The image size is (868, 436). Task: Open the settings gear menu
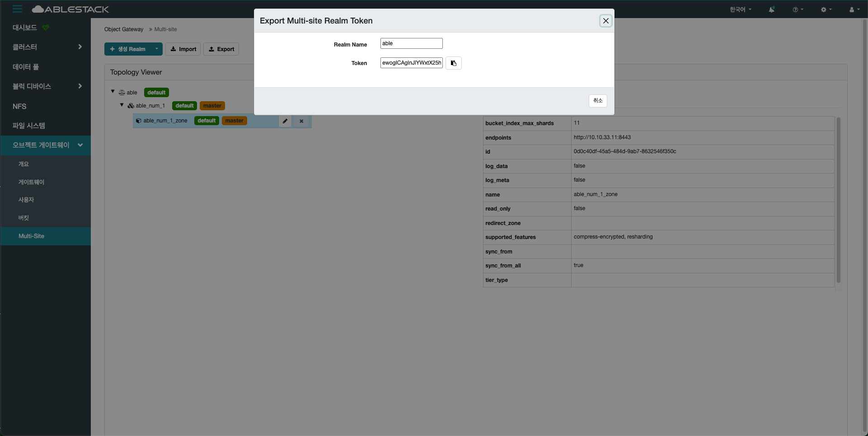[826, 9]
